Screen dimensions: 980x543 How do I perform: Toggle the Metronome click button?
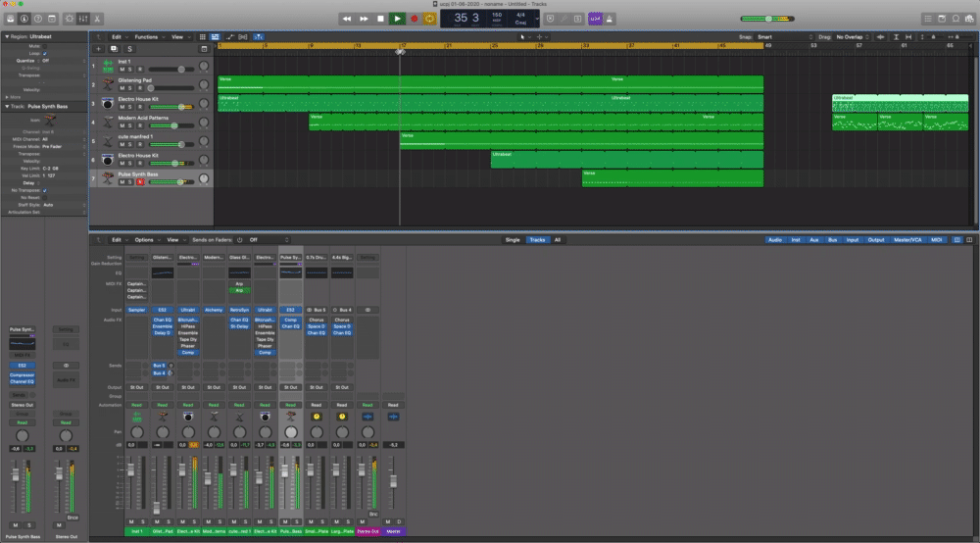[x=612, y=18]
